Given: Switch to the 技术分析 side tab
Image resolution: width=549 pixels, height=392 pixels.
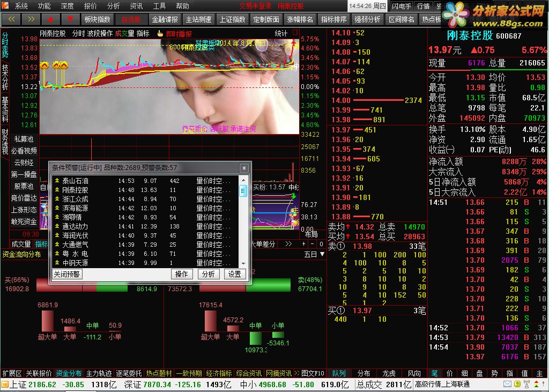Looking at the screenshot, I should 5,77.
